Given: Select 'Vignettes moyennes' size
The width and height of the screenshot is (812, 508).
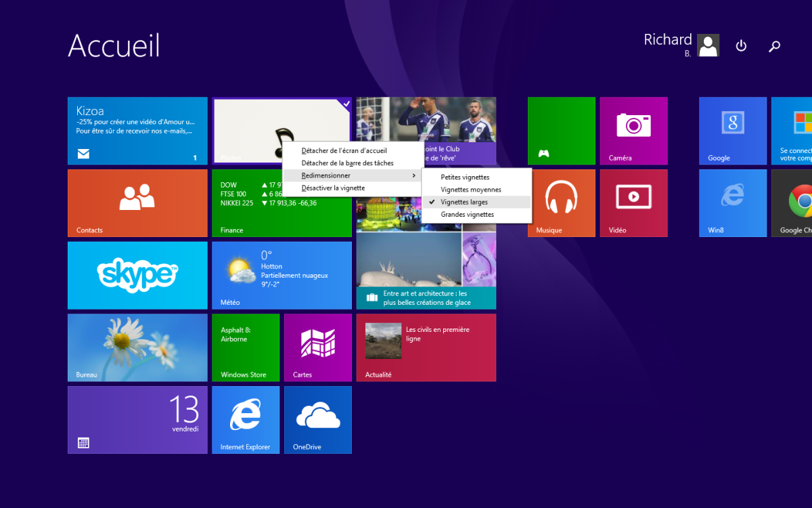Looking at the screenshot, I should (477, 190).
